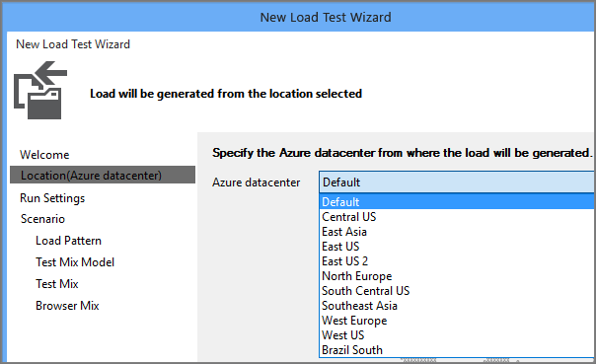Choose Southeast Asia datacenter
596x364 pixels.
(457, 306)
